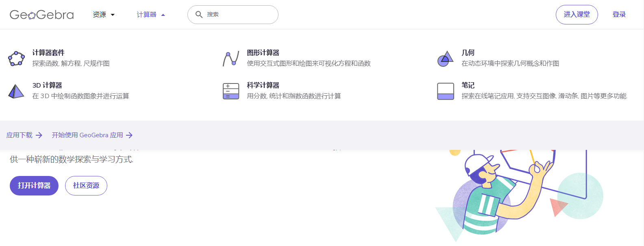The width and height of the screenshot is (644, 246).
Task: Click the magnifier search icon
Action: click(199, 15)
